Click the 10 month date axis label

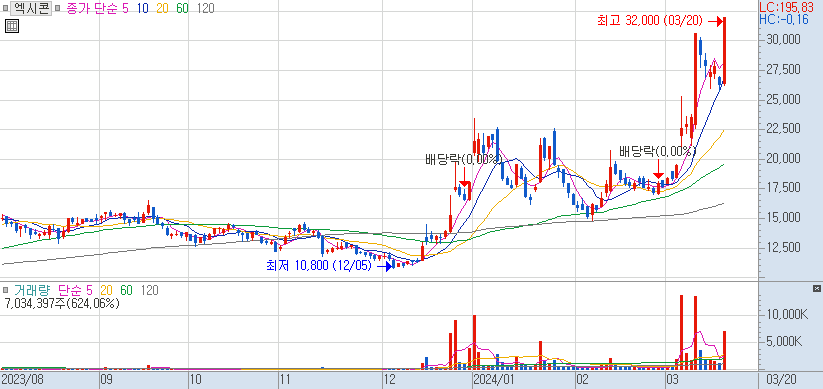click(x=196, y=379)
